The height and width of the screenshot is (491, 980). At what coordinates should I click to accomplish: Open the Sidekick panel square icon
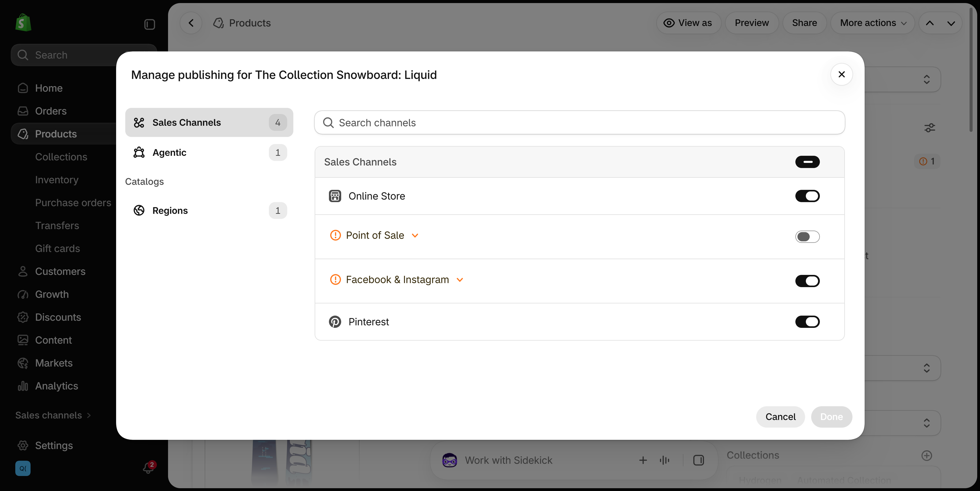point(699,460)
